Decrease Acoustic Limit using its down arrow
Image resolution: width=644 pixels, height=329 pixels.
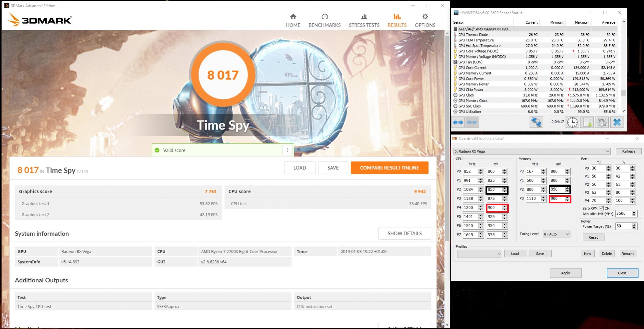pos(634,215)
